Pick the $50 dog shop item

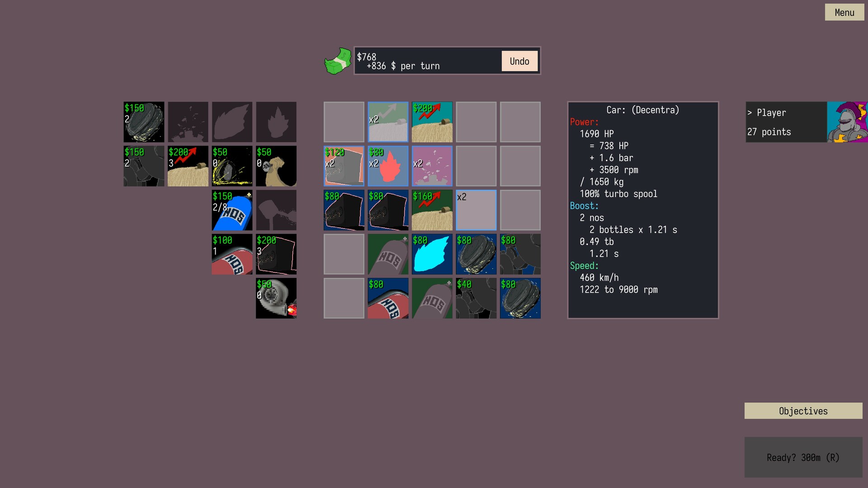(x=276, y=166)
